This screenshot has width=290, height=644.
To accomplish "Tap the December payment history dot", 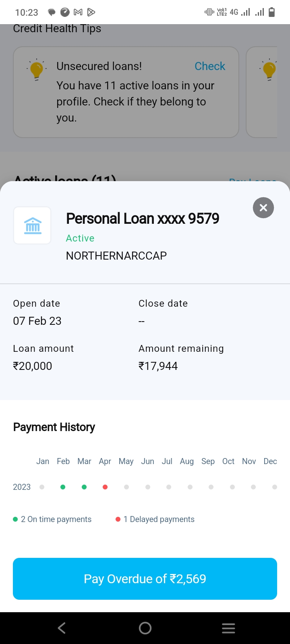I will pyautogui.click(x=275, y=487).
